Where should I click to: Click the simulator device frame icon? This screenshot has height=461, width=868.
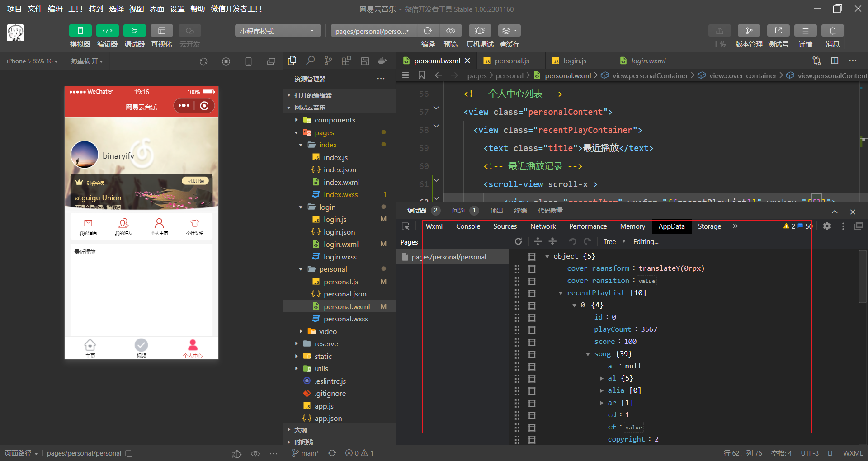[x=249, y=61]
